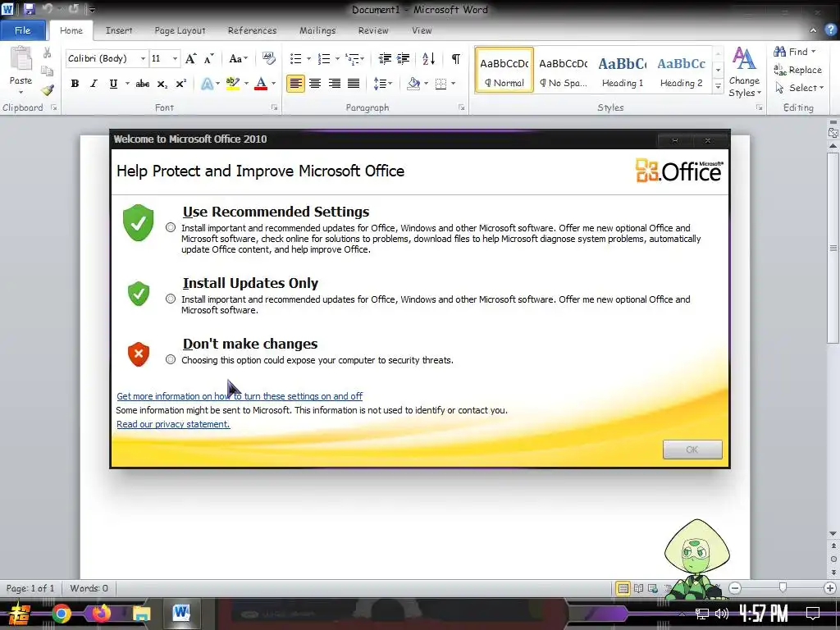Select Don't make changes radio button
Viewport: 840px width, 630px height.
[x=171, y=359]
